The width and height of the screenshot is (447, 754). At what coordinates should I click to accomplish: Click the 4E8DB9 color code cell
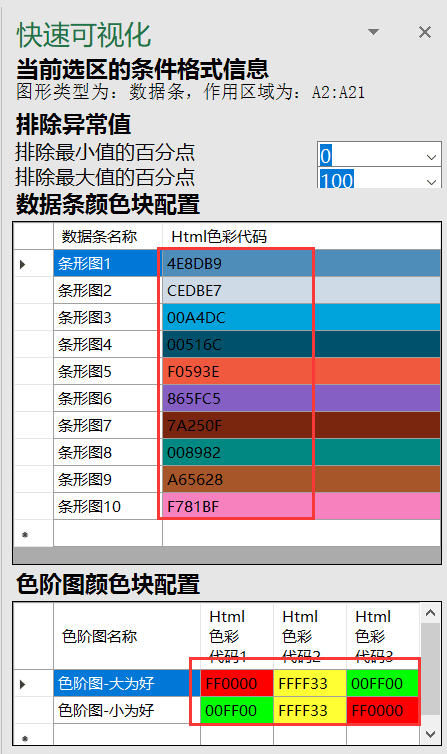301,264
